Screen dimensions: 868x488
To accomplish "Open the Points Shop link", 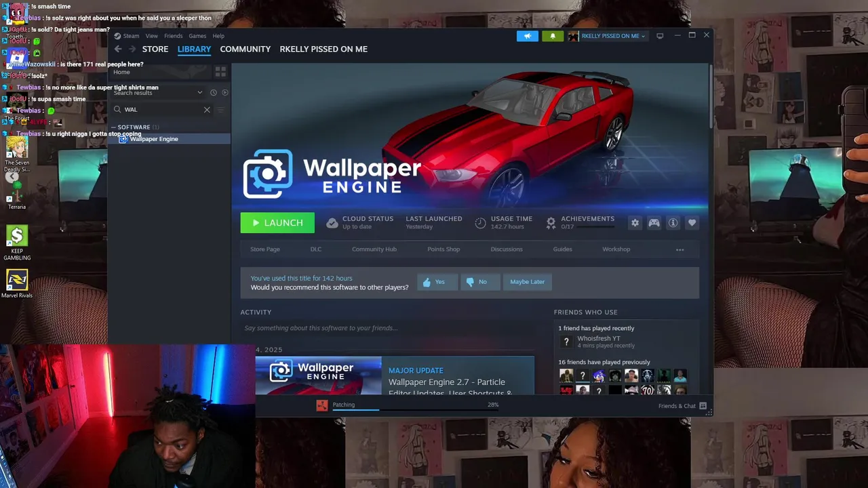I will [443, 249].
